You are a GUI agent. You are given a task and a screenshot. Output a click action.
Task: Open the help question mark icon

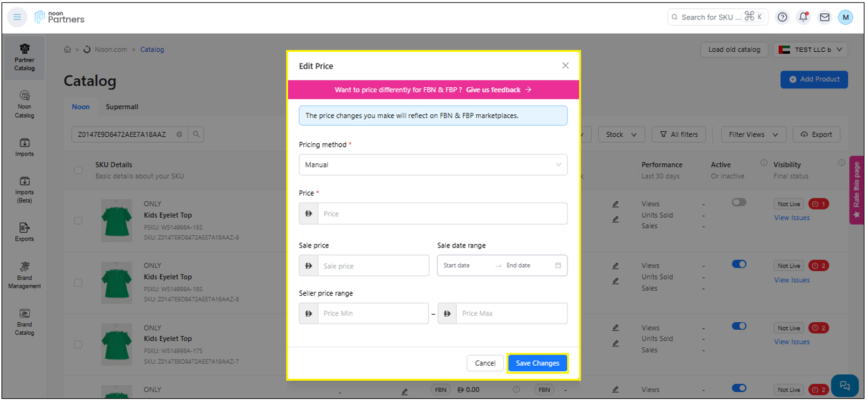782,17
